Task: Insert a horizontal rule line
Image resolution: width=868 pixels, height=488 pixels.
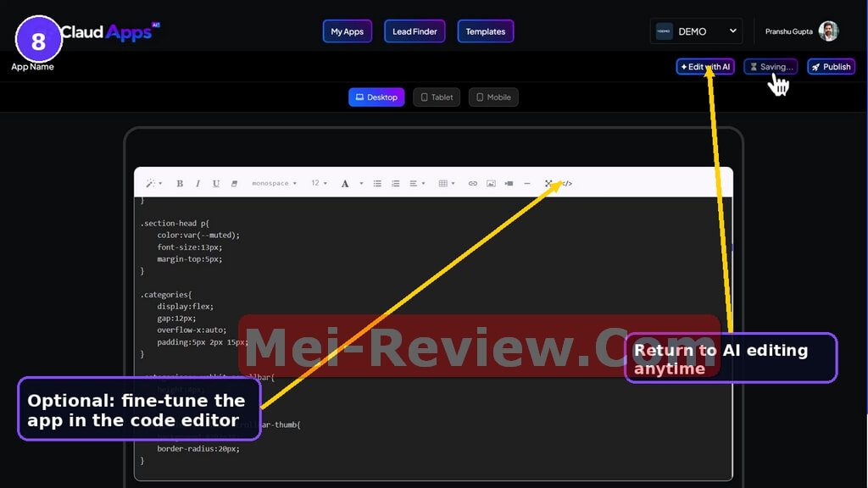Action: (x=527, y=183)
